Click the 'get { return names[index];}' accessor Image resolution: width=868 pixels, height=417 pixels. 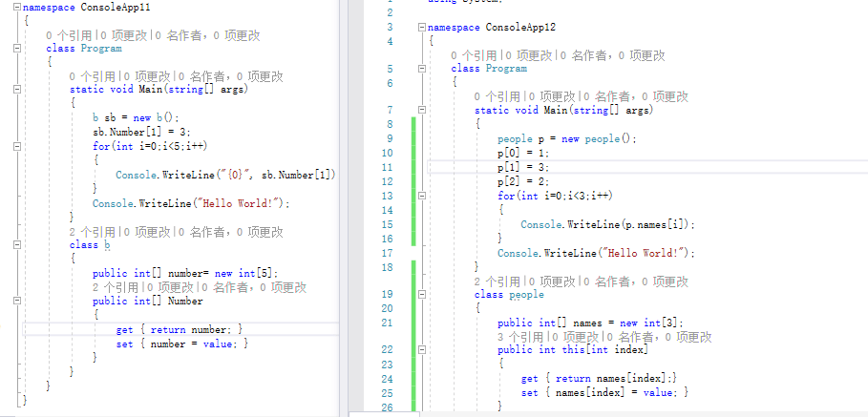coord(600,379)
